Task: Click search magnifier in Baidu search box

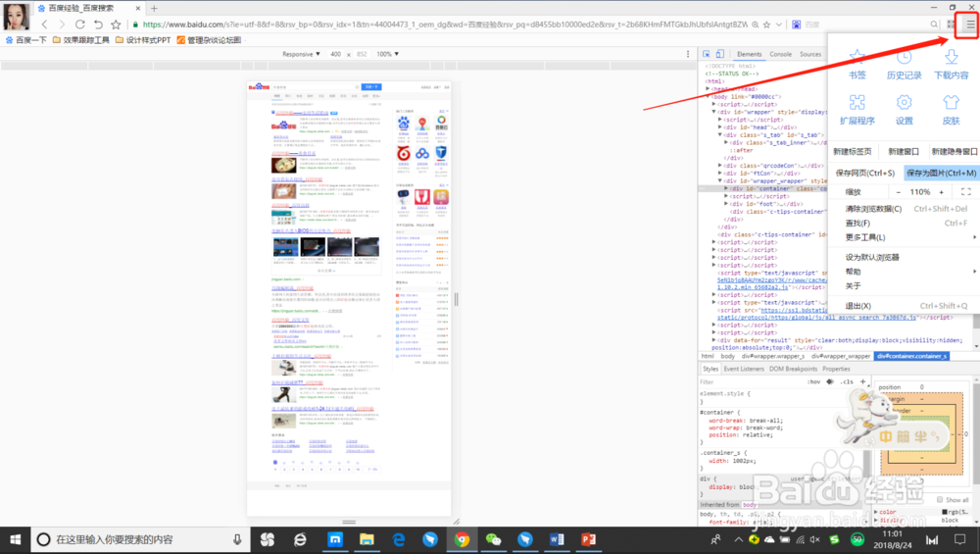Action: coord(934,25)
